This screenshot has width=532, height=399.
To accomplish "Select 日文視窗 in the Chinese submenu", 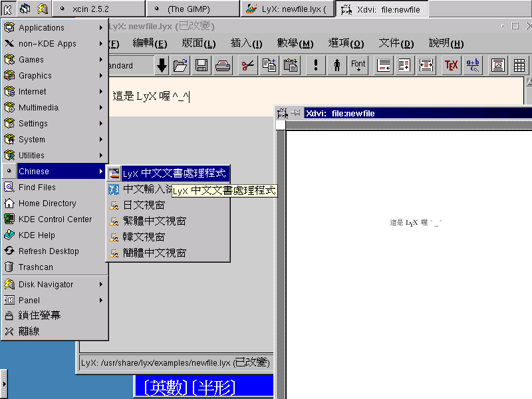I will [x=168, y=205].
